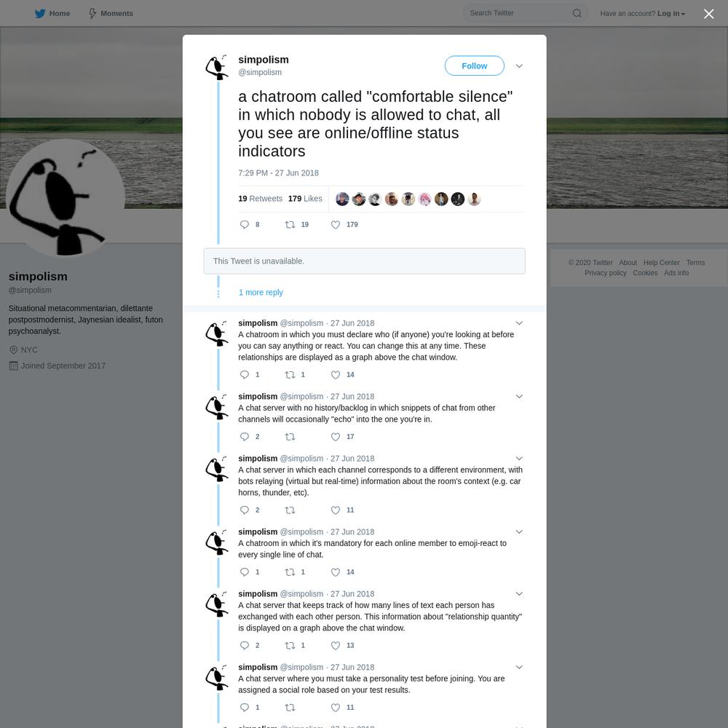
Task: Reply to the personality test tweet
Action: point(245,708)
